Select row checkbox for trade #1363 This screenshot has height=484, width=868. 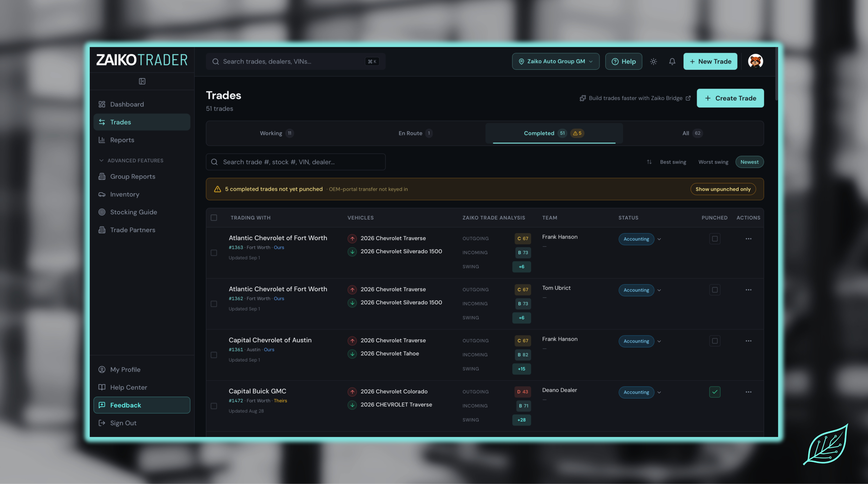[x=214, y=253]
